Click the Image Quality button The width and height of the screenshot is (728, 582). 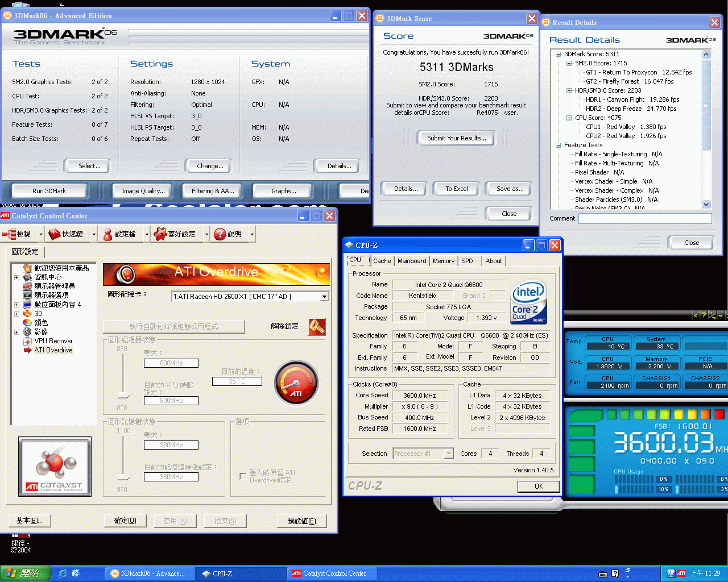[143, 191]
